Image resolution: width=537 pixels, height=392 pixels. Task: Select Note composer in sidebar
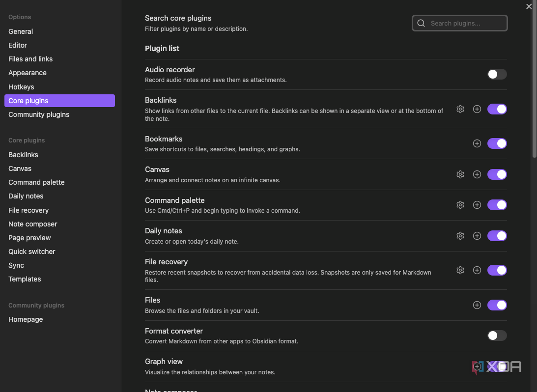click(x=59, y=224)
